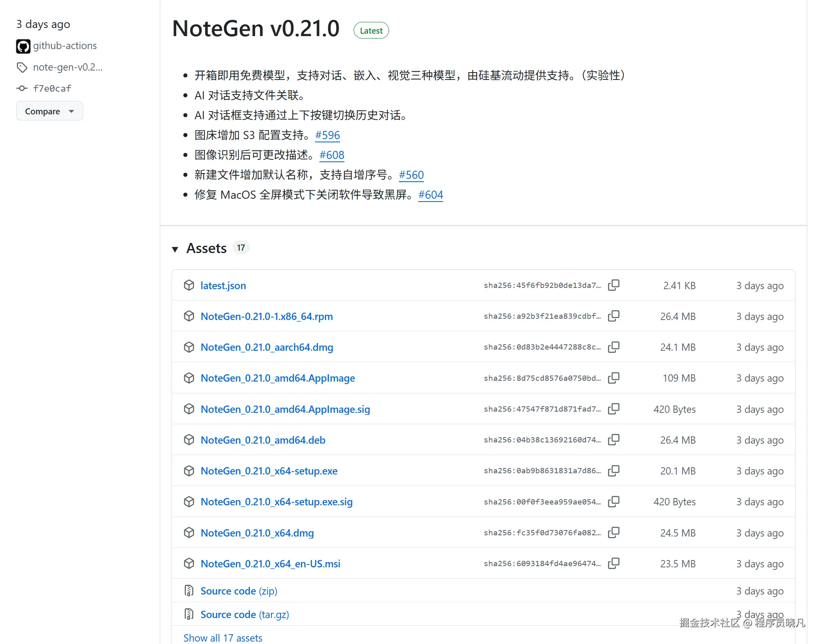The image size is (821, 644).
Task: Open commit f7e0caf
Action: (52, 88)
